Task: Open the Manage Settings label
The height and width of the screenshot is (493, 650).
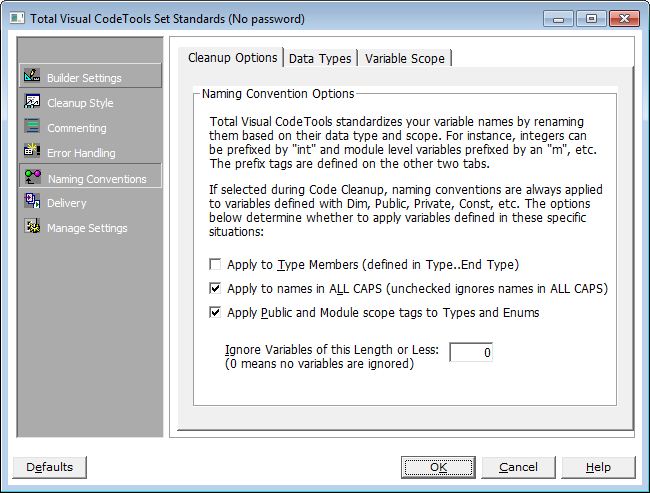Action: tap(87, 228)
